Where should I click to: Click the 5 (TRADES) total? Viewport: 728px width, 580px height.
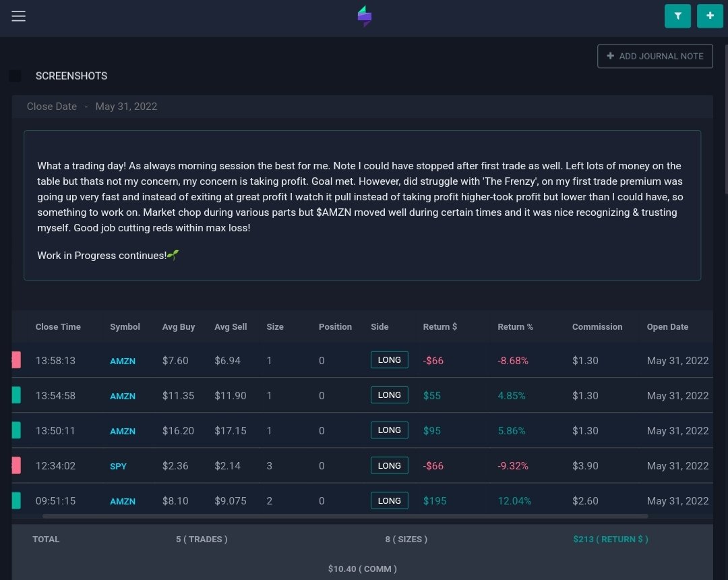202,539
